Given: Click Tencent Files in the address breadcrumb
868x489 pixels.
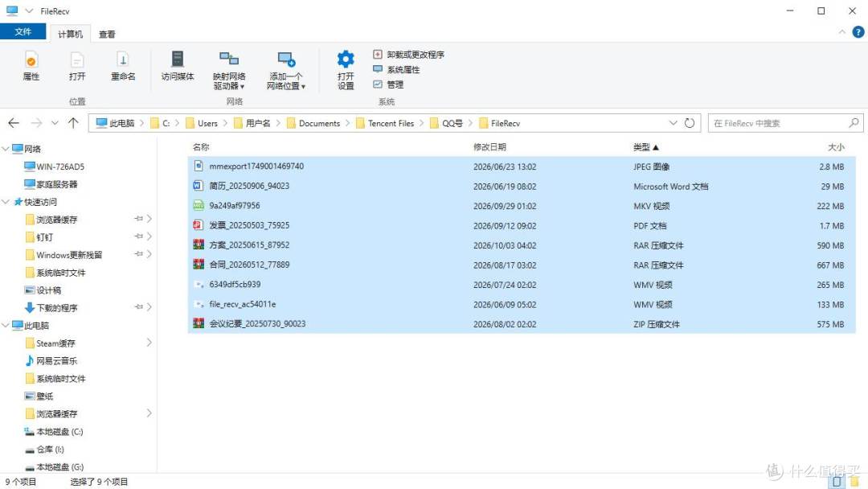Looking at the screenshot, I should tap(391, 123).
